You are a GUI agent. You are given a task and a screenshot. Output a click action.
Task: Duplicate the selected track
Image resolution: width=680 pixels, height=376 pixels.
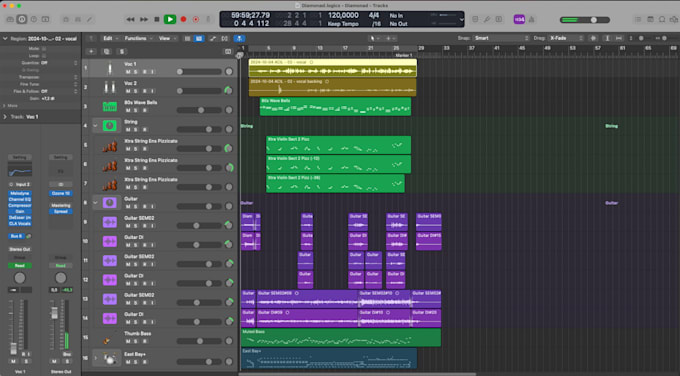(x=107, y=51)
